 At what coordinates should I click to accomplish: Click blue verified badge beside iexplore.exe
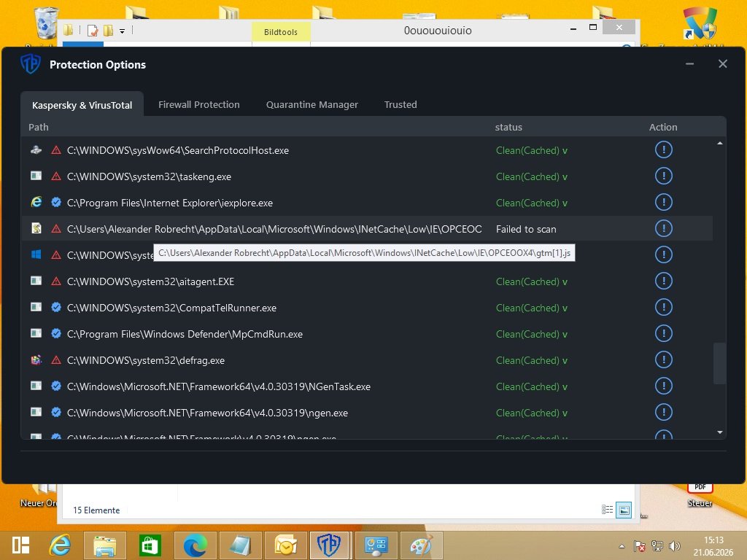click(x=55, y=203)
